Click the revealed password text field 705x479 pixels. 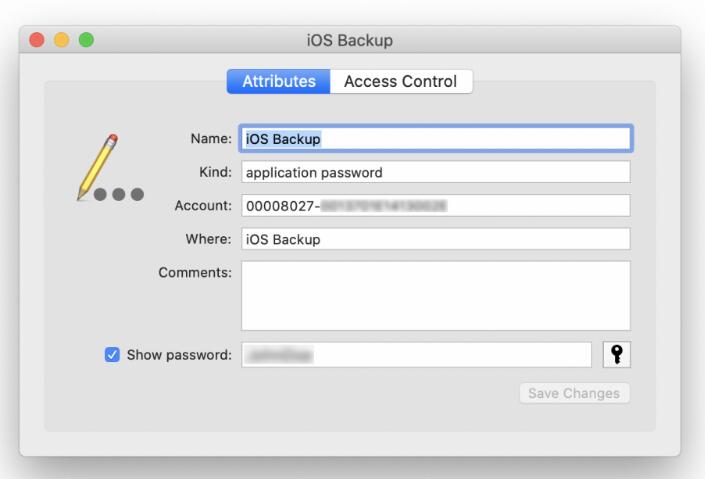(x=416, y=355)
